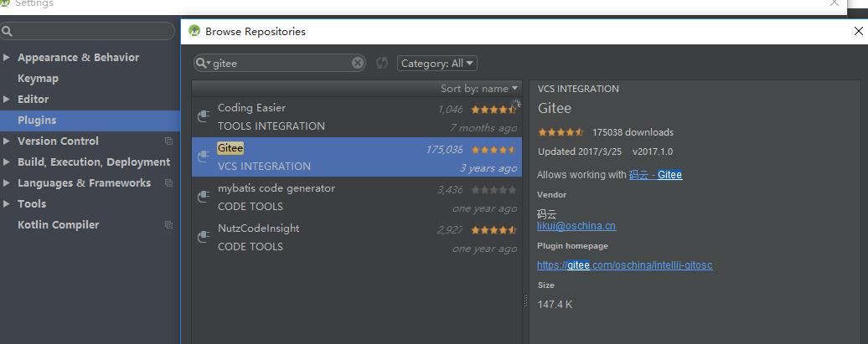Screen dimensions: 868x344
Task: Click the project-level icon next to Version Control
Action: 169,141
